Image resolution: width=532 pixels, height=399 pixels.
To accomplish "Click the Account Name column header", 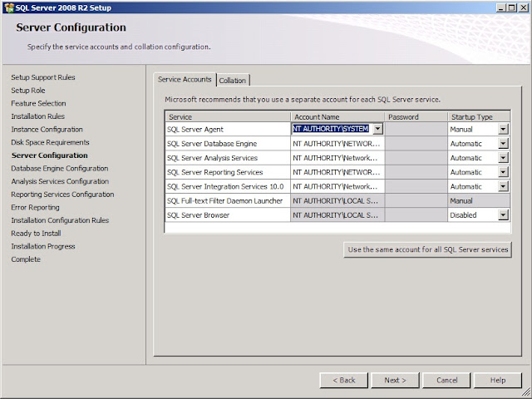I will pyautogui.click(x=337, y=117).
